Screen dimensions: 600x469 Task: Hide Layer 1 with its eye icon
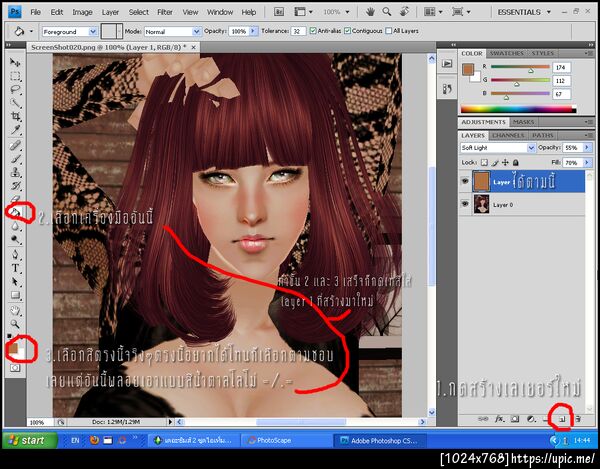[x=465, y=181]
